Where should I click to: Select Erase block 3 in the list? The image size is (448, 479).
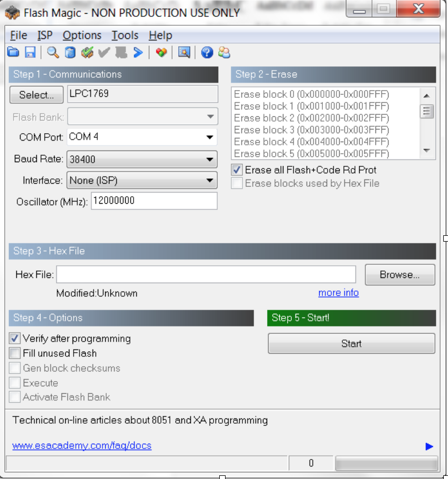tap(311, 130)
